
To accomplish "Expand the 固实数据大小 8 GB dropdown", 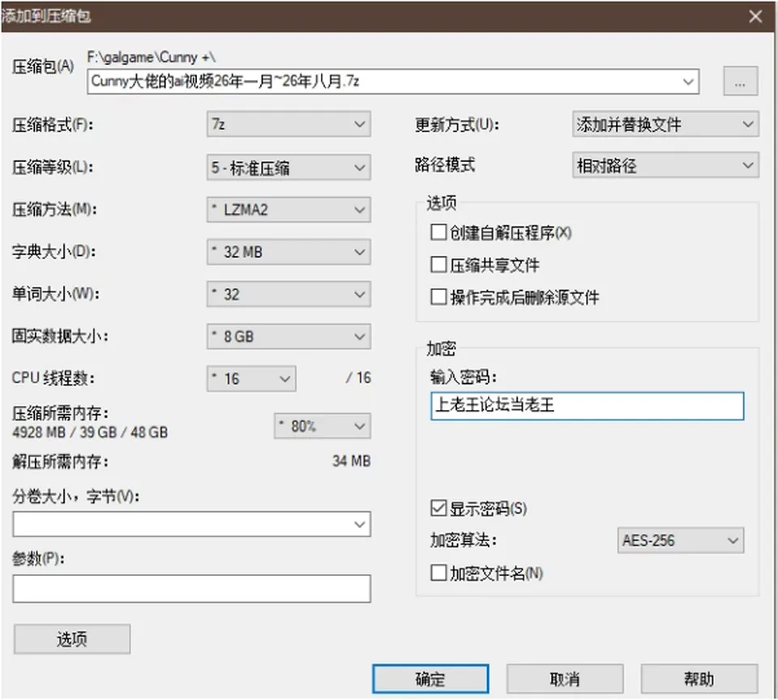I will (x=289, y=337).
